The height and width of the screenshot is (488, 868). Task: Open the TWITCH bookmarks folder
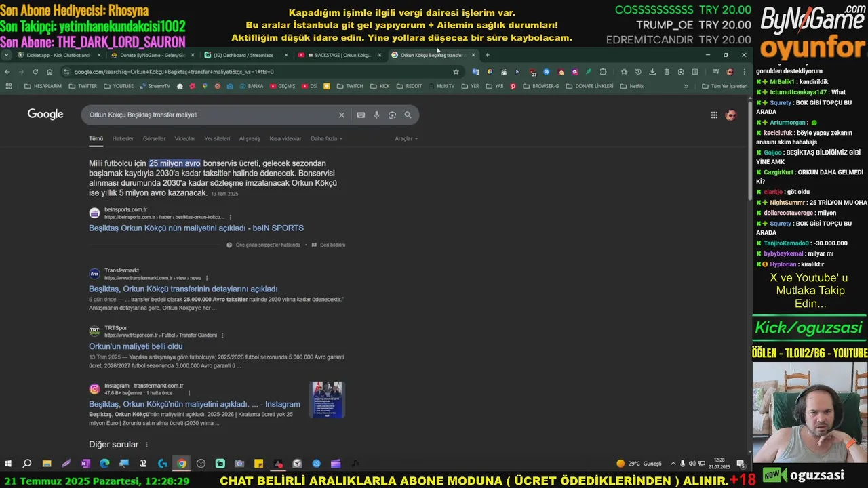coord(350,87)
